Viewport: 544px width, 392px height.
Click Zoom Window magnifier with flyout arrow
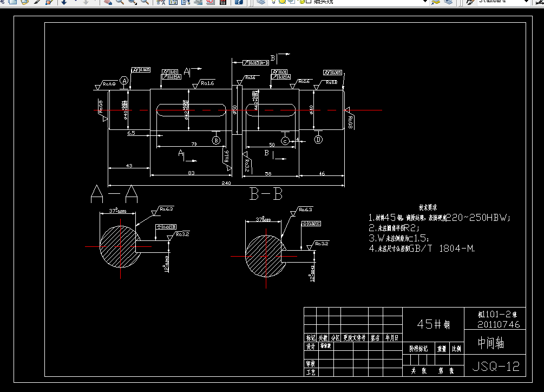(x=132, y=2)
